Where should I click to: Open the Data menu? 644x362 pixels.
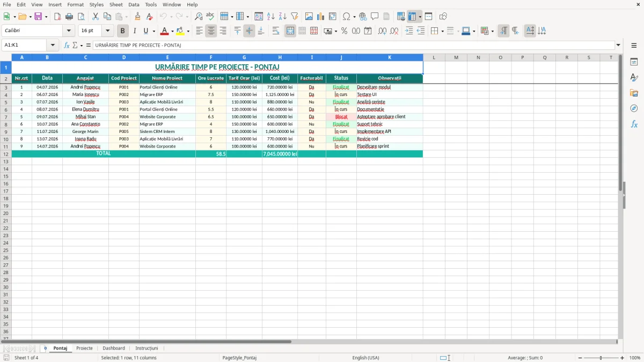pos(134,4)
